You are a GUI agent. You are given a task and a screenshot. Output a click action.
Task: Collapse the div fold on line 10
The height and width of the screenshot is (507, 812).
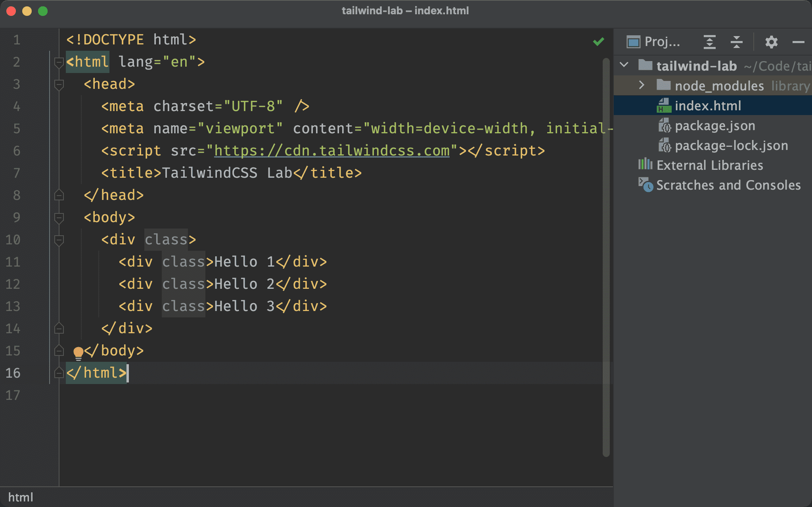coord(59,240)
